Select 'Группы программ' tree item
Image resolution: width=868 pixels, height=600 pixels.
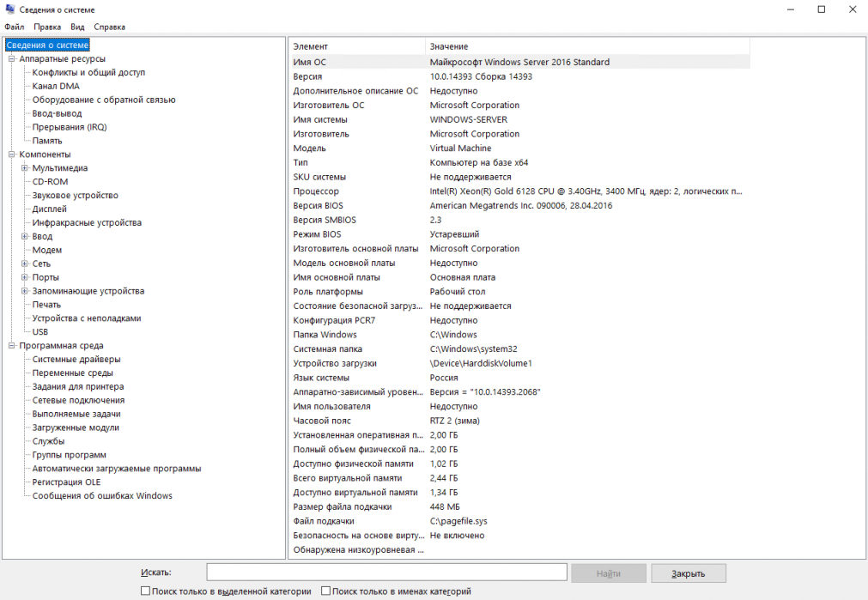(70, 455)
